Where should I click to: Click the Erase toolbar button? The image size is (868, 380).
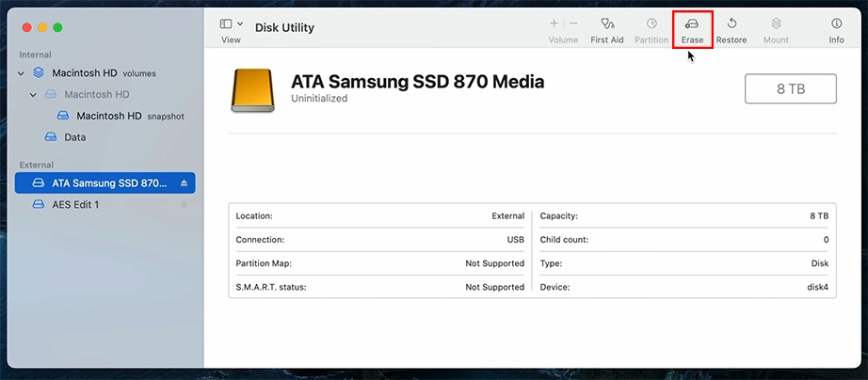click(x=692, y=30)
